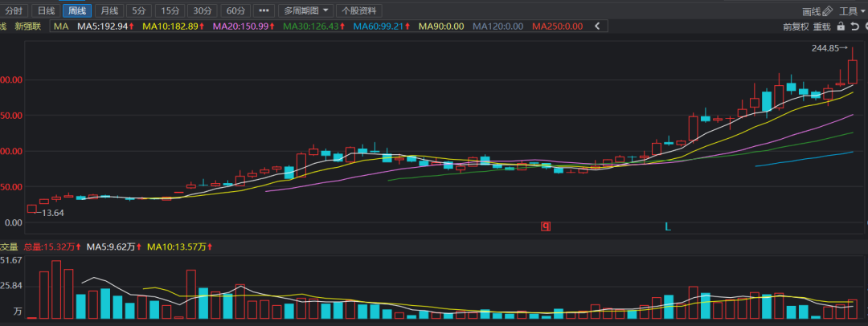
Task: Click the 重载 reload button
Action: 822,26
